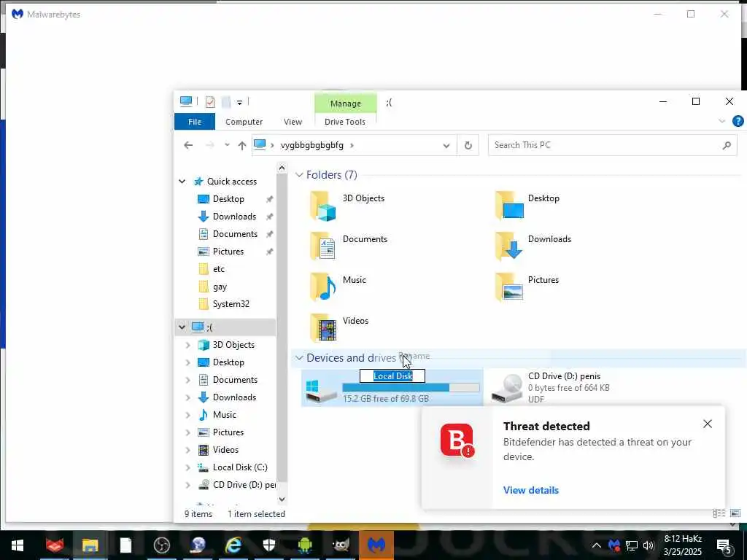The height and width of the screenshot is (560, 747).
Task: Click the vygbbgbgbgbfg breadcrumb in the address bar
Action: (x=312, y=145)
